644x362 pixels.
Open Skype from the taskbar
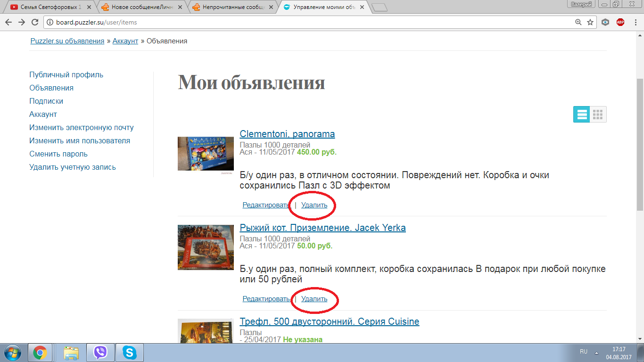(x=129, y=352)
